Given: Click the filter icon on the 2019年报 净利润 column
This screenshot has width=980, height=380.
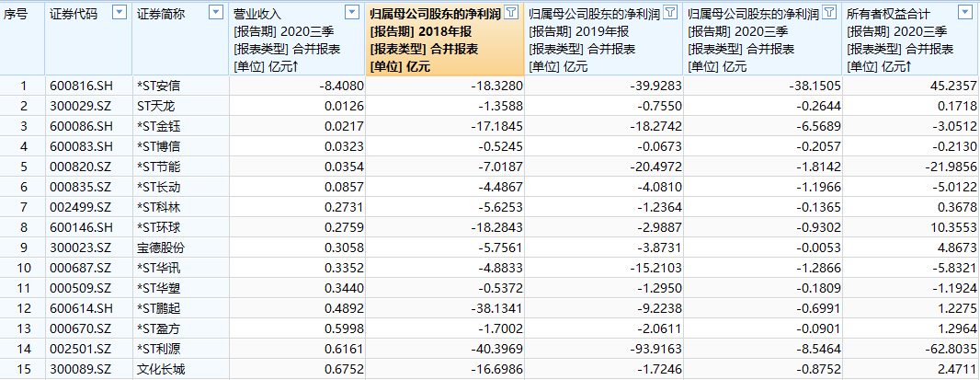Looking at the screenshot, I should tap(670, 13).
